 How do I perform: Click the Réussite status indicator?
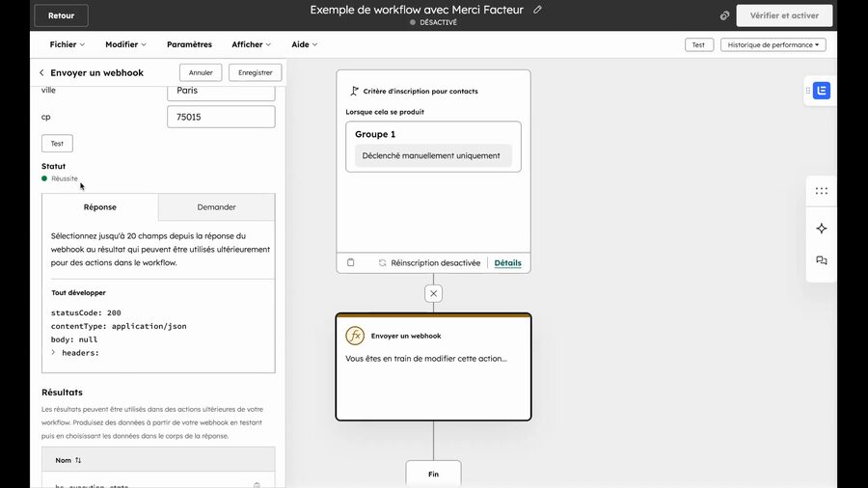60,178
